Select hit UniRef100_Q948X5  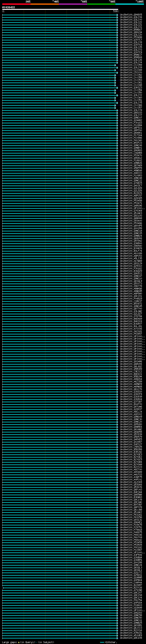[131, 15]
